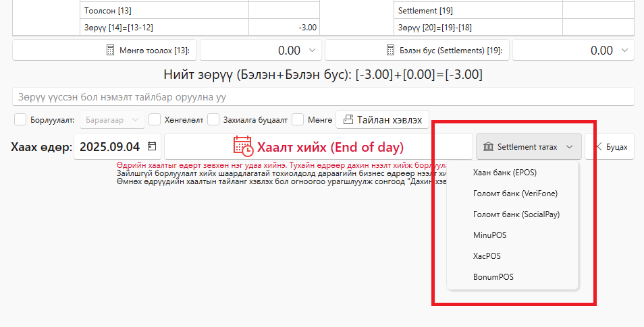Click the Хаах өдөр date field 2025.09.04
644x327 pixels.
point(117,146)
